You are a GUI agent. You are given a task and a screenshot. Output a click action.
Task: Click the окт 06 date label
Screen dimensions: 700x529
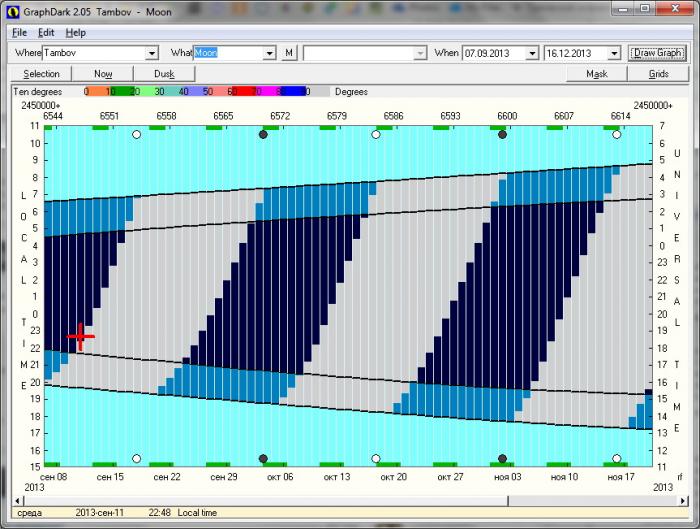pos(280,477)
